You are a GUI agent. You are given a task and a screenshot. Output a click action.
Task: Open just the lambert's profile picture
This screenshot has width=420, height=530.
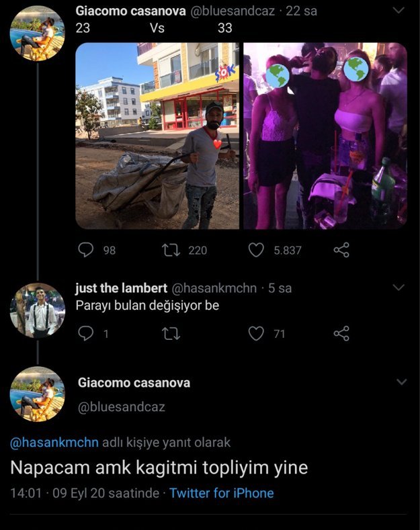37,310
